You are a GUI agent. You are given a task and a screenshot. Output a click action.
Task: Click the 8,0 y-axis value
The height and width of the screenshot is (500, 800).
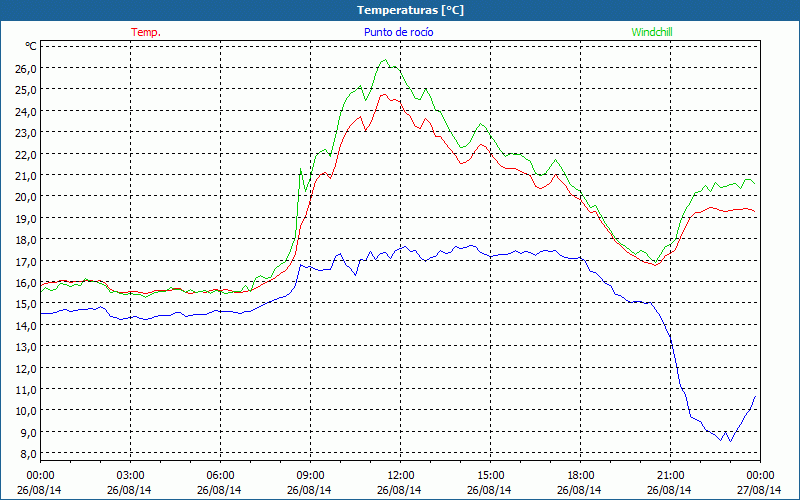29,454
